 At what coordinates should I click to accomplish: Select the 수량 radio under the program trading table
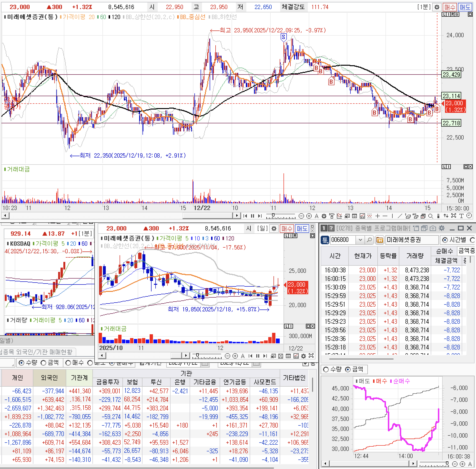point(326,369)
